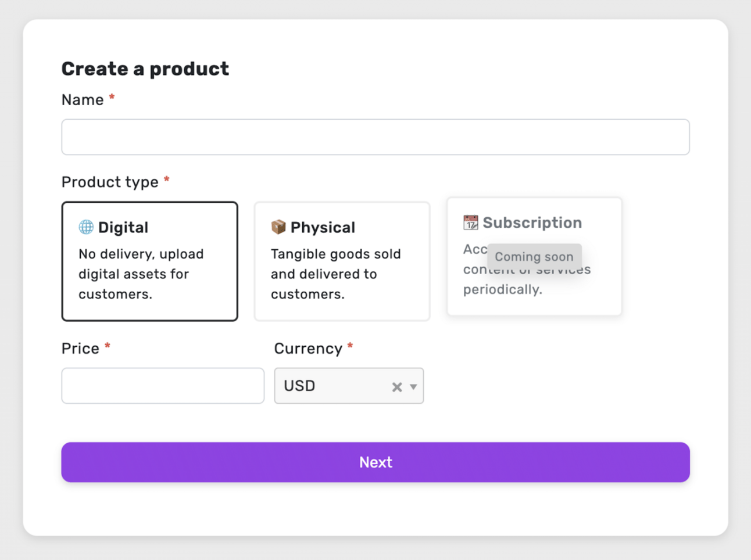Click the Next button
The image size is (751, 560).
[x=376, y=462]
